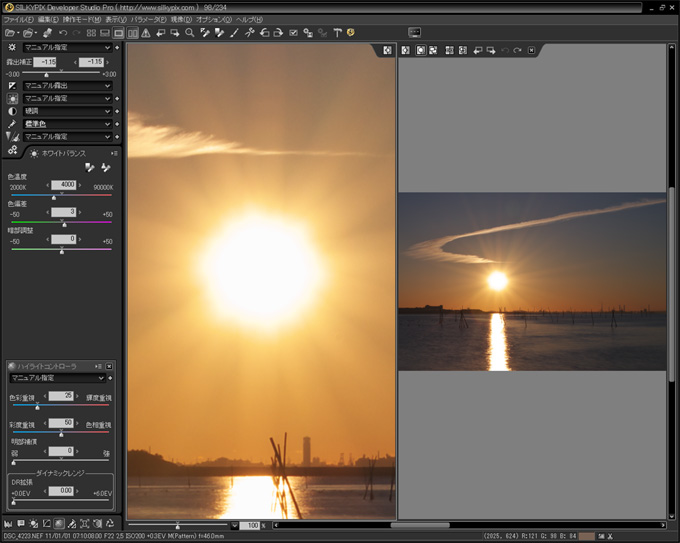Expand the ハイライトコントローラ preset dropdown
This screenshot has width=680, height=543.
58,379
